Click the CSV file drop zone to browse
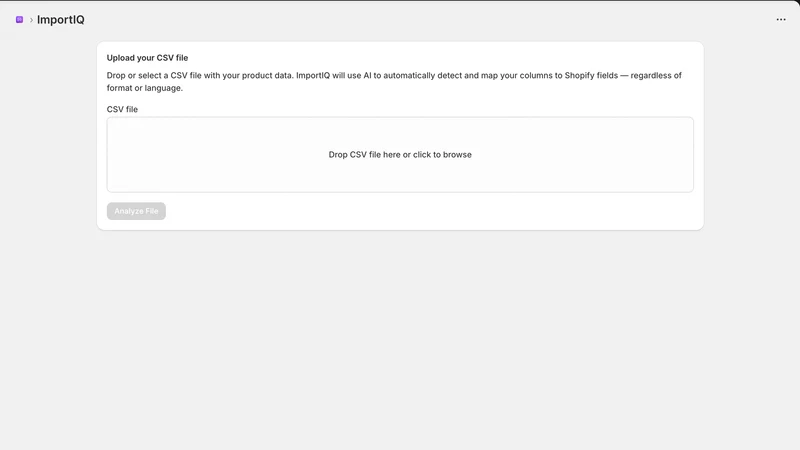This screenshot has width=800, height=450. click(400, 155)
